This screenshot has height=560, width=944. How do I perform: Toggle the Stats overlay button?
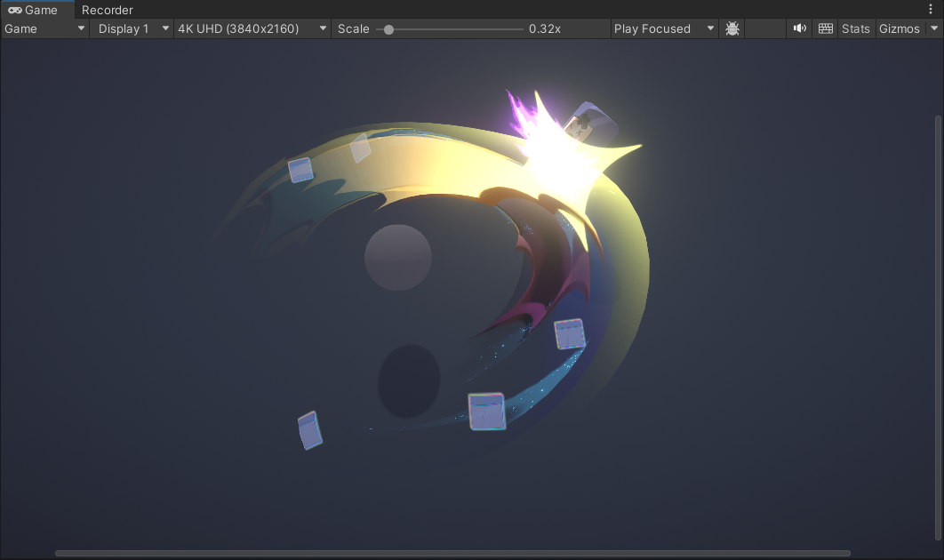pyautogui.click(x=855, y=28)
